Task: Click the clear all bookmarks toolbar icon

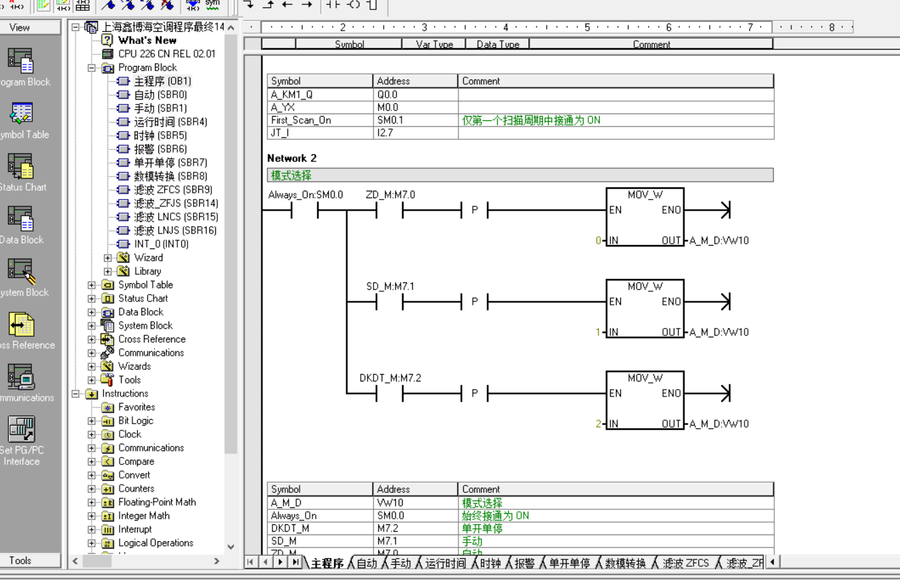Action: [166, 5]
